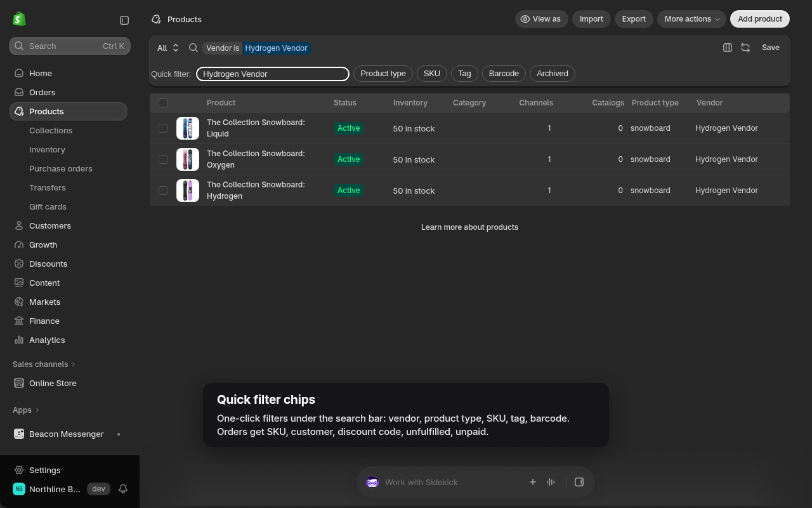Open the All views dropdown
This screenshot has width=812, height=508.
[x=168, y=48]
